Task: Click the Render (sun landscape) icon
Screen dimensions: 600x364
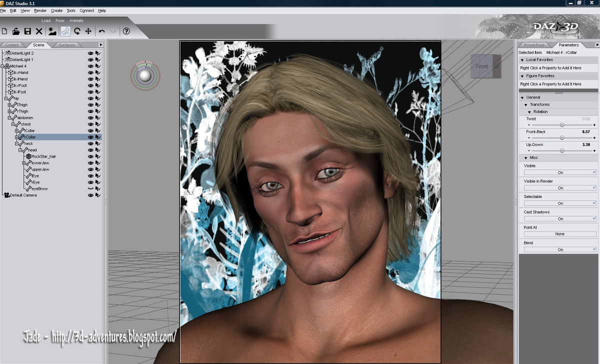Action: pyautogui.click(x=52, y=31)
